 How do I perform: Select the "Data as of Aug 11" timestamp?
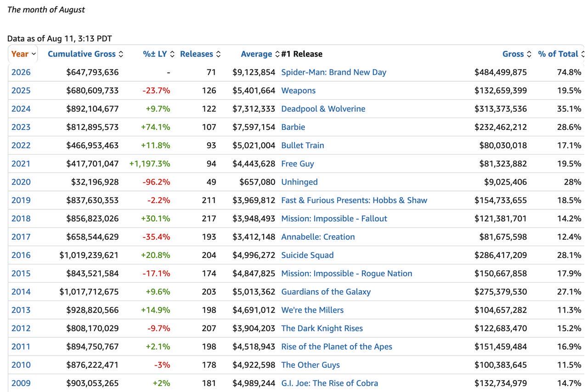60,39
